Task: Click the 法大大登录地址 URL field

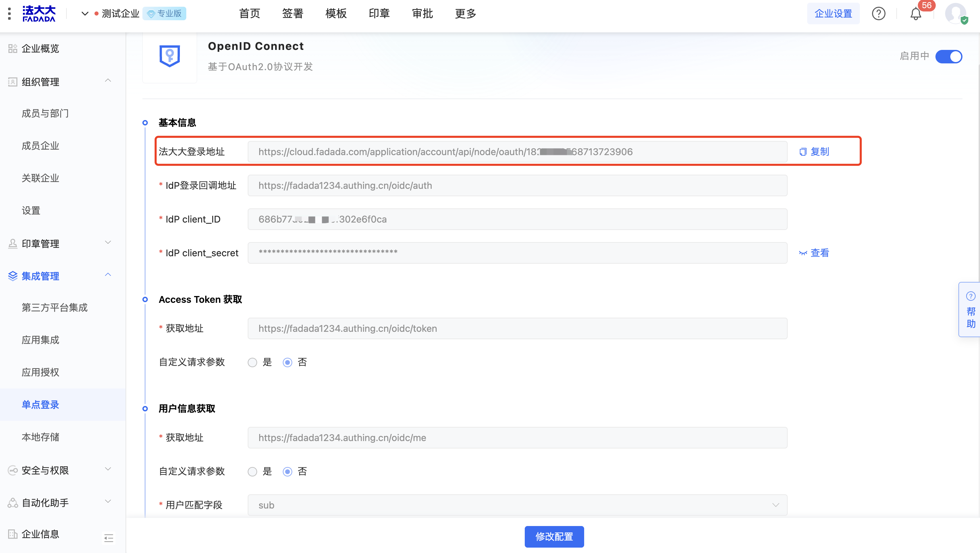Action: point(517,152)
